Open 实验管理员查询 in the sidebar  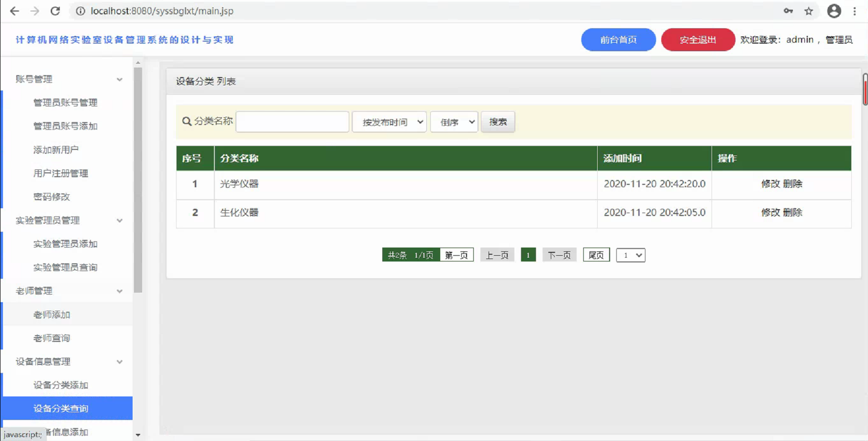[67, 267]
